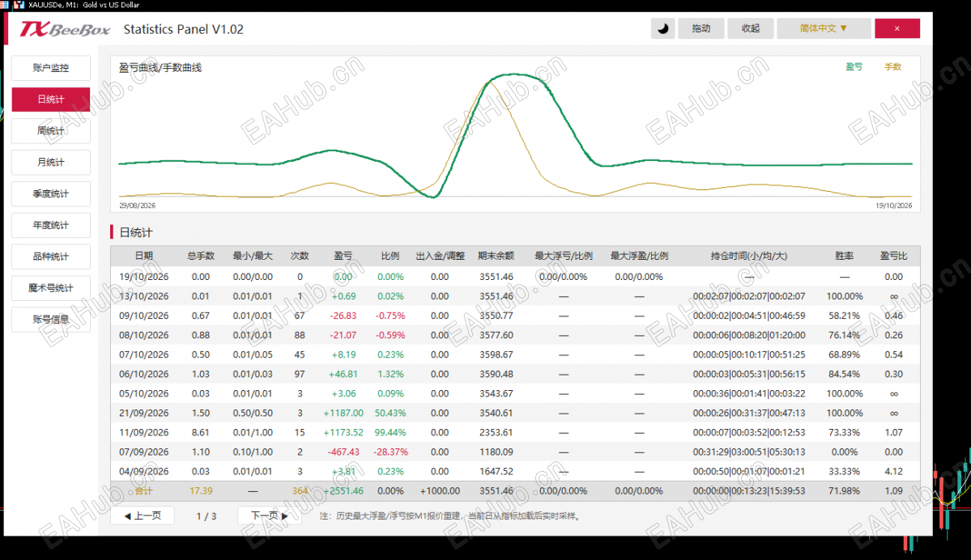The height and width of the screenshot is (560, 971).
Task: Go to next page with 下一页
Action: tap(270, 515)
